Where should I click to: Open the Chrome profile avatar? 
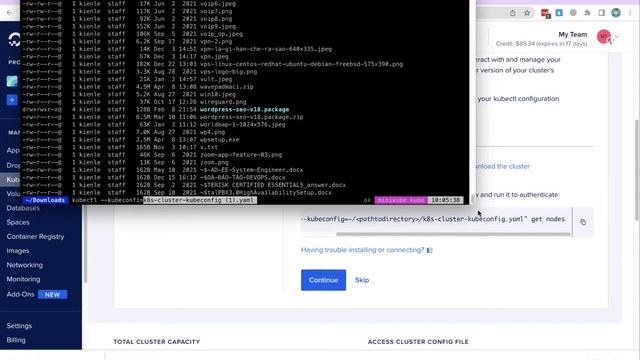[616, 13]
